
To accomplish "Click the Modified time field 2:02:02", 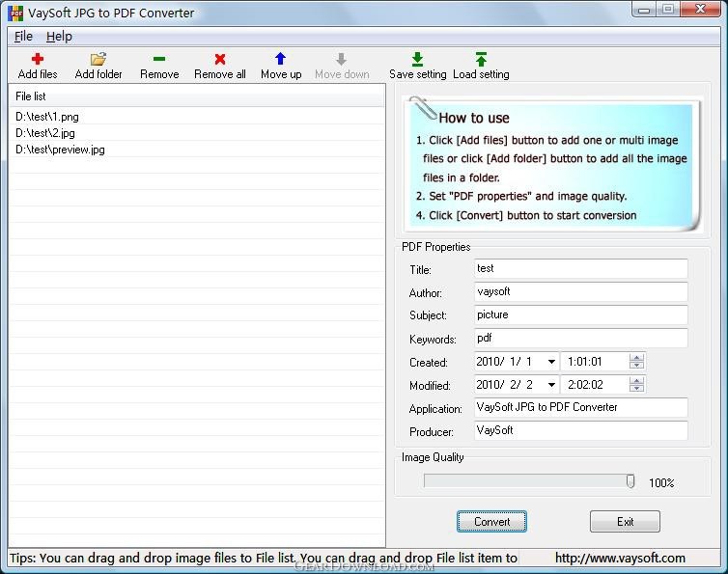I will [x=596, y=385].
